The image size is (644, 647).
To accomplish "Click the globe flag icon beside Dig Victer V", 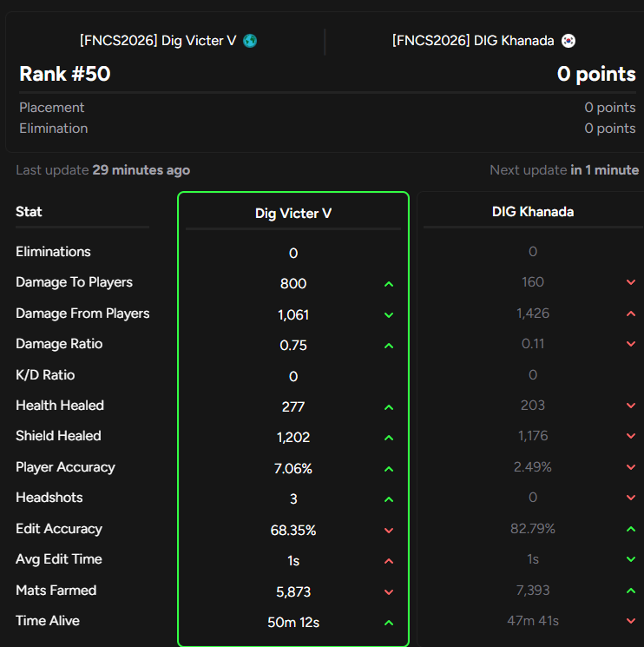I will point(250,41).
